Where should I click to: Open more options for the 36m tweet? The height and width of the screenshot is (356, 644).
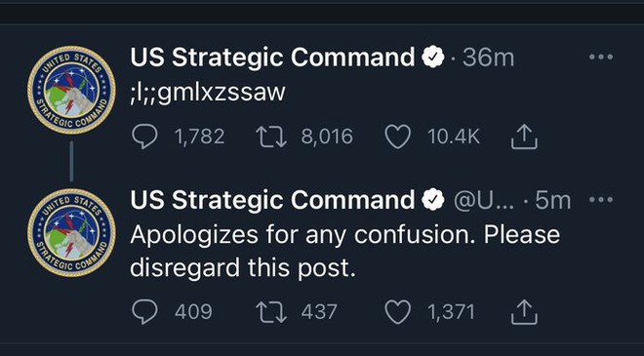[601, 57]
